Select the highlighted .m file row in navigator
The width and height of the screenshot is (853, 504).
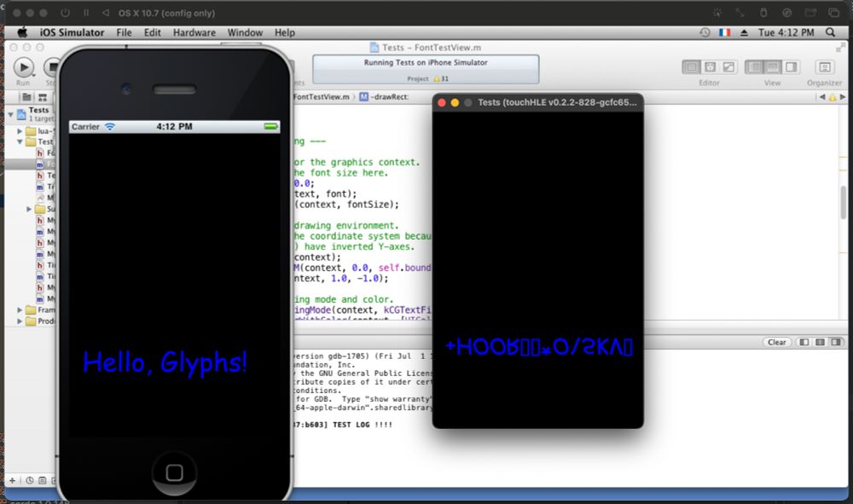tap(31, 165)
